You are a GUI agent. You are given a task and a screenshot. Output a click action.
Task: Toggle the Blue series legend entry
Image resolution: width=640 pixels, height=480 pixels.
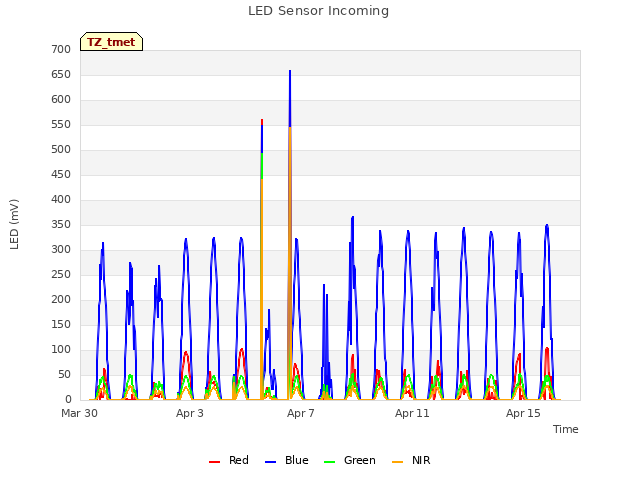(287, 460)
